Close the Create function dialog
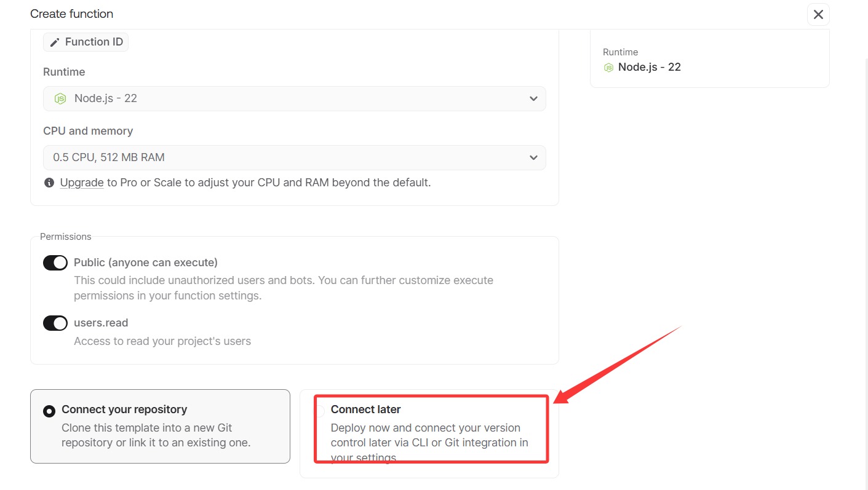The width and height of the screenshot is (868, 490). [x=818, y=14]
